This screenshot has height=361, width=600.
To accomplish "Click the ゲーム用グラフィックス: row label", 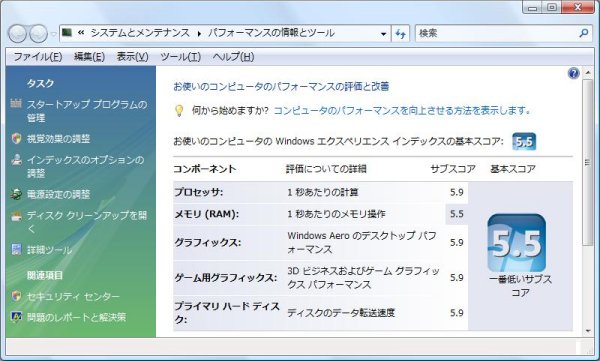I will click(225, 278).
